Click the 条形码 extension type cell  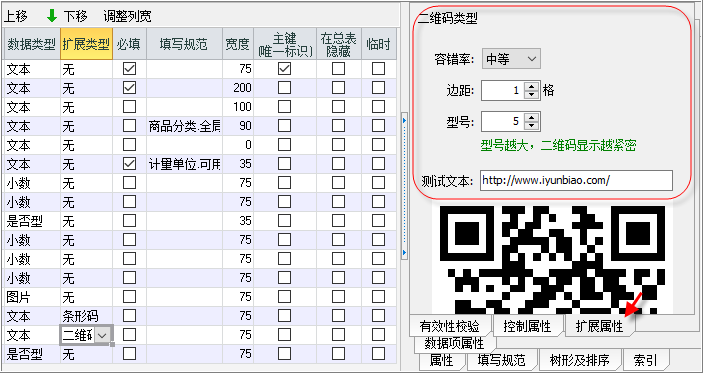coord(86,316)
